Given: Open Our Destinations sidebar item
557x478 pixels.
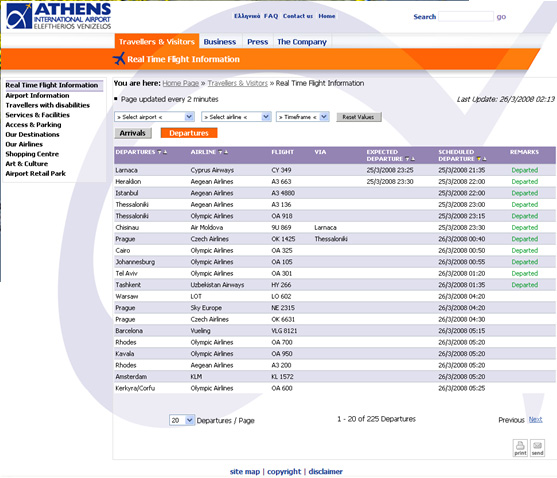Looking at the screenshot, I should click(32, 135).
